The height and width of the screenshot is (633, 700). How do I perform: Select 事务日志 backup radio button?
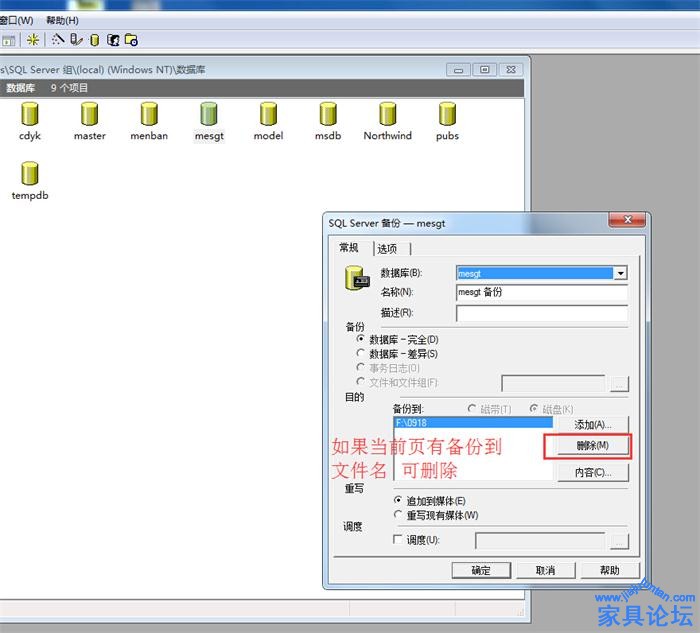[x=360, y=367]
